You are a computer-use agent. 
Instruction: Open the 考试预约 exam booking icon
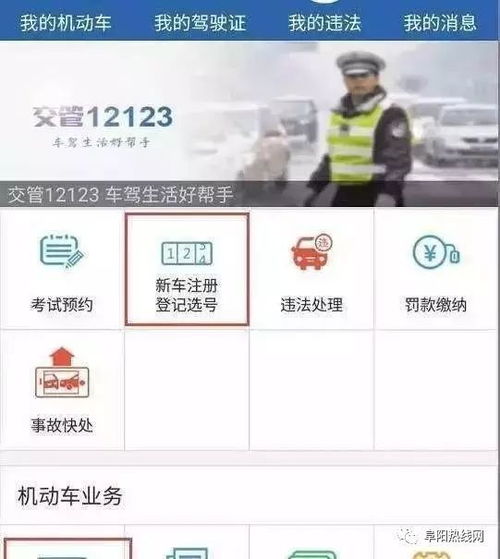point(63,251)
